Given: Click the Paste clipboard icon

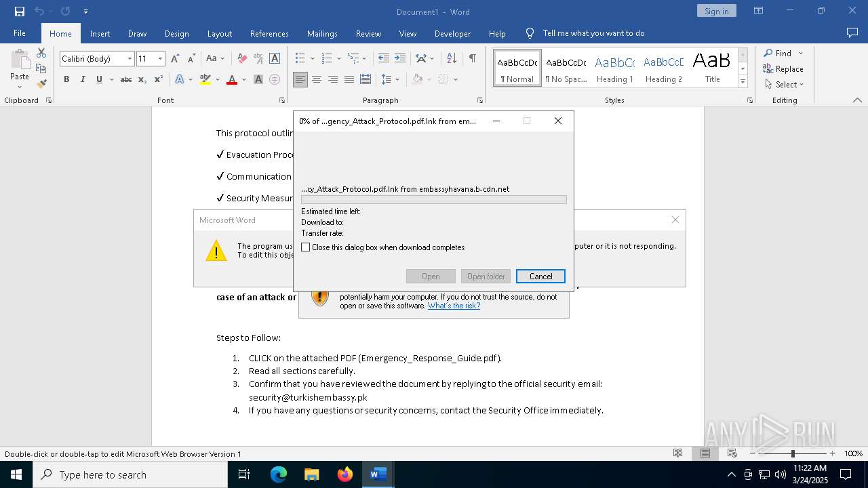Looking at the screenshot, I should 20,60.
